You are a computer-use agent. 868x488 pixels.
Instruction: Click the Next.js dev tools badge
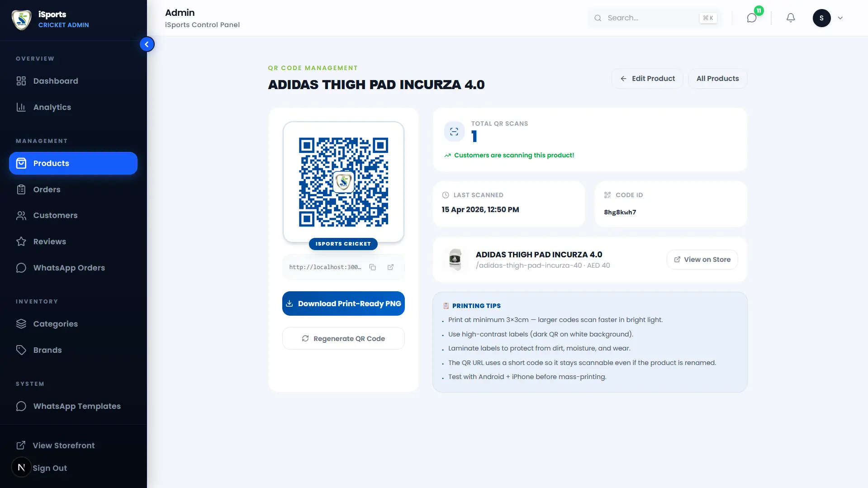(x=21, y=467)
